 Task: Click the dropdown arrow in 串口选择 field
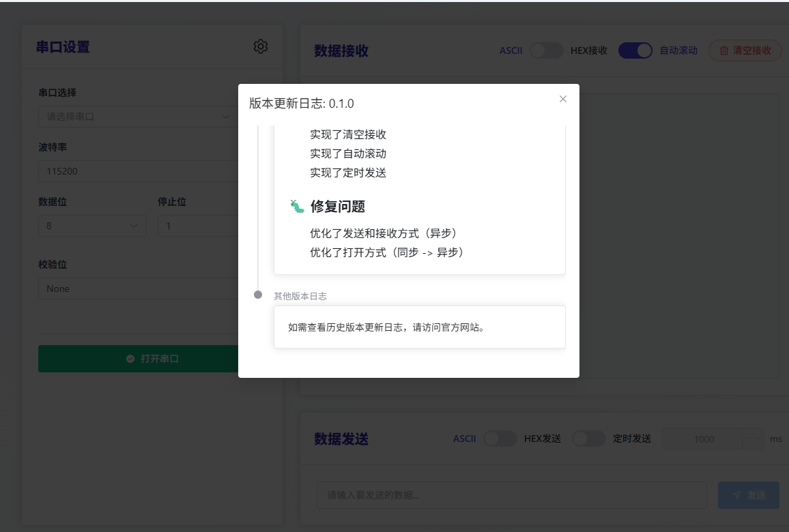pyautogui.click(x=226, y=117)
